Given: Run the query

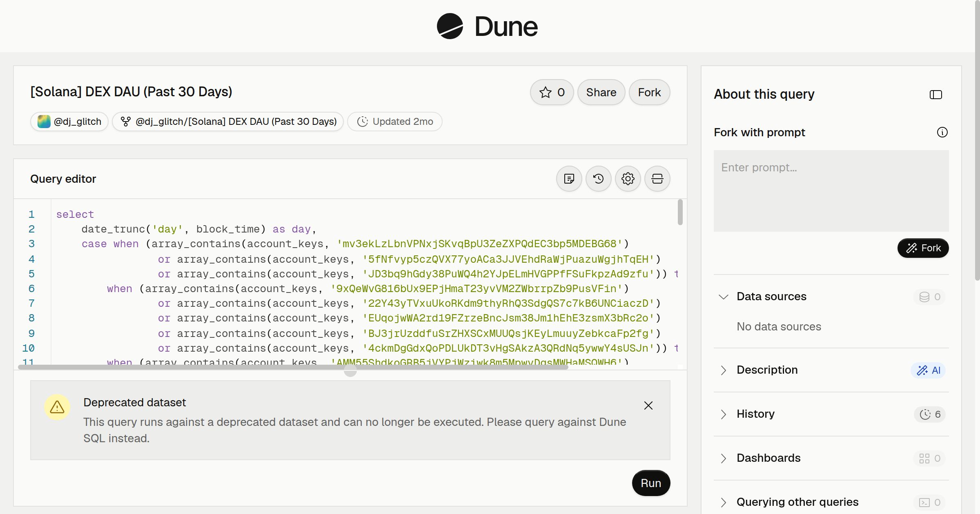Looking at the screenshot, I should tap(651, 483).
